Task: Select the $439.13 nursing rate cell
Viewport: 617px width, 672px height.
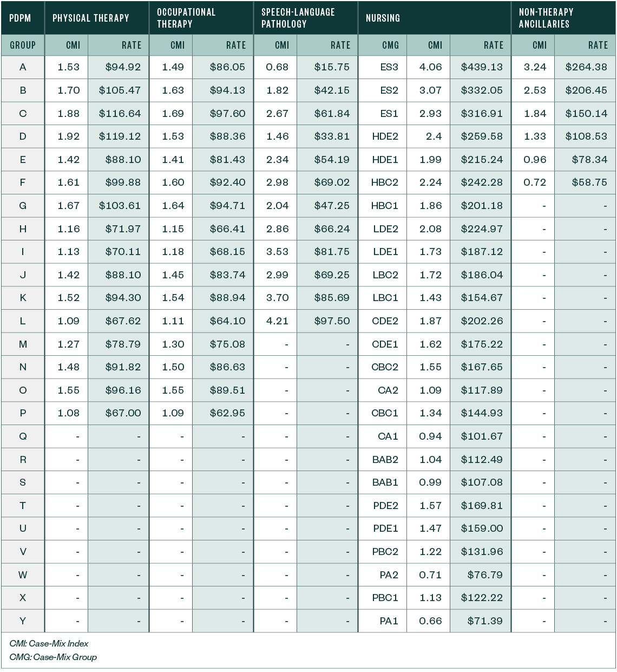Action: [x=482, y=67]
